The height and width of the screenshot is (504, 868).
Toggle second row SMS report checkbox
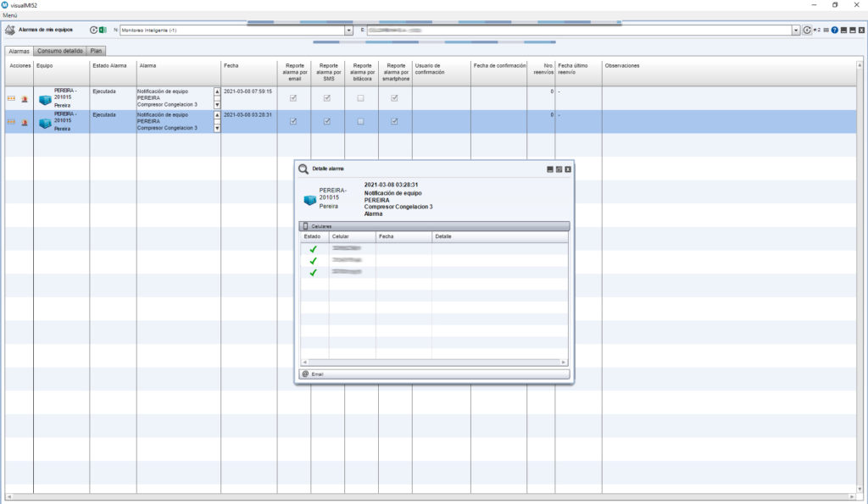pos(327,121)
